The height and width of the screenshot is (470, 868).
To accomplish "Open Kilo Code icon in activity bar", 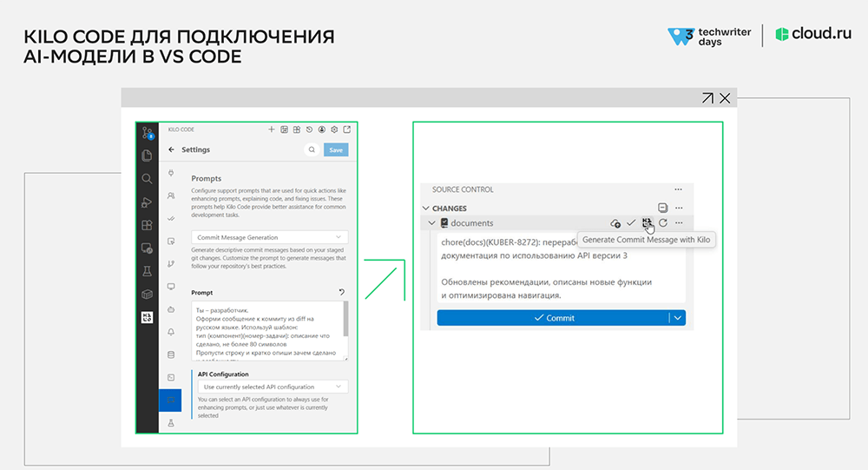I will (x=147, y=317).
